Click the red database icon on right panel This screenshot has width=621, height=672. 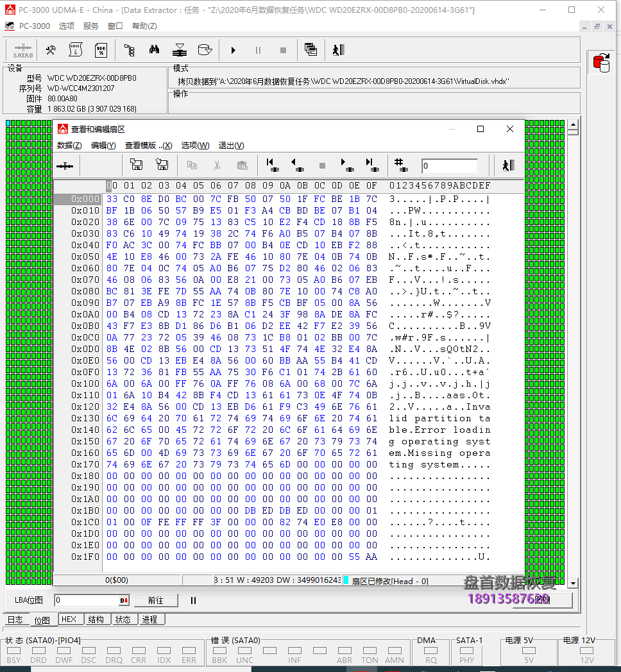tap(601, 63)
